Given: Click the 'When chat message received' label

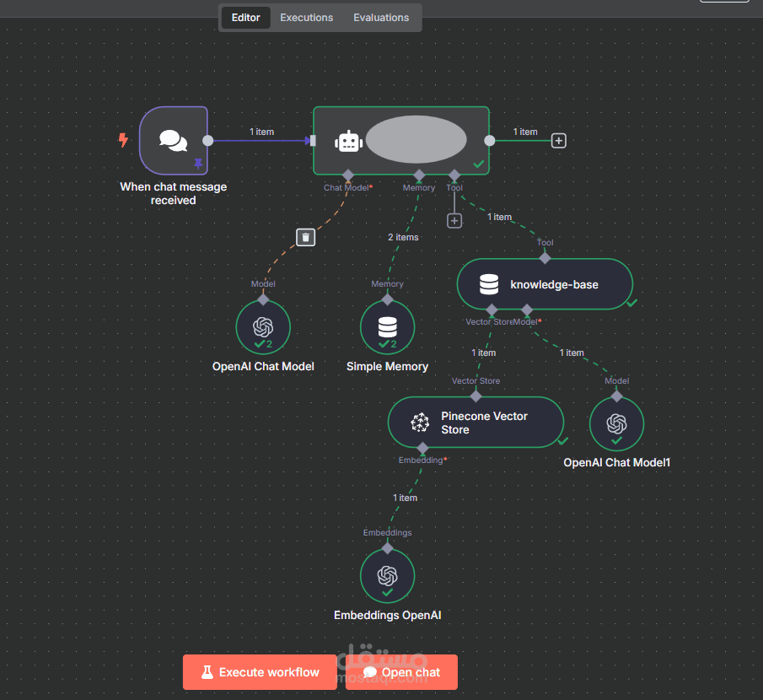Looking at the screenshot, I should (173, 193).
